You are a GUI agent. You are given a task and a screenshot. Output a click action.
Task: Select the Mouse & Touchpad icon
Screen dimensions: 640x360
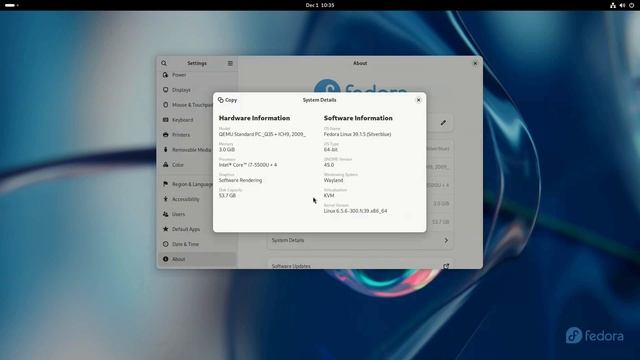click(165, 105)
